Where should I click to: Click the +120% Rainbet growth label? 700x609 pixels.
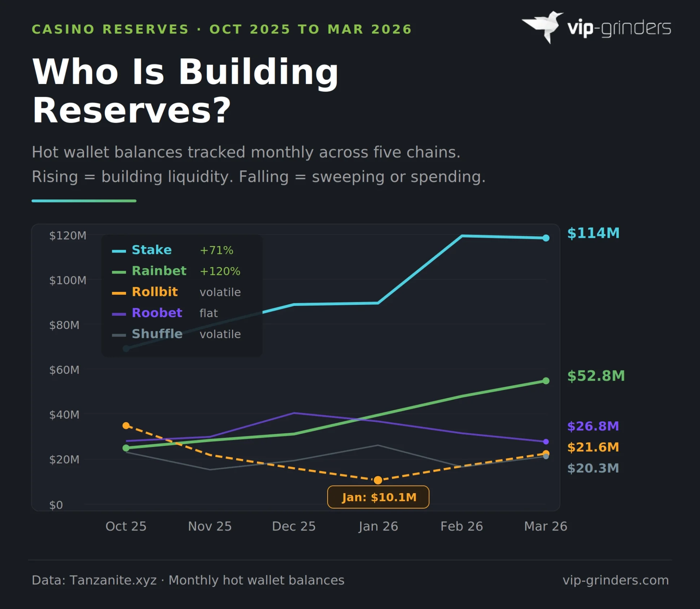click(x=220, y=271)
